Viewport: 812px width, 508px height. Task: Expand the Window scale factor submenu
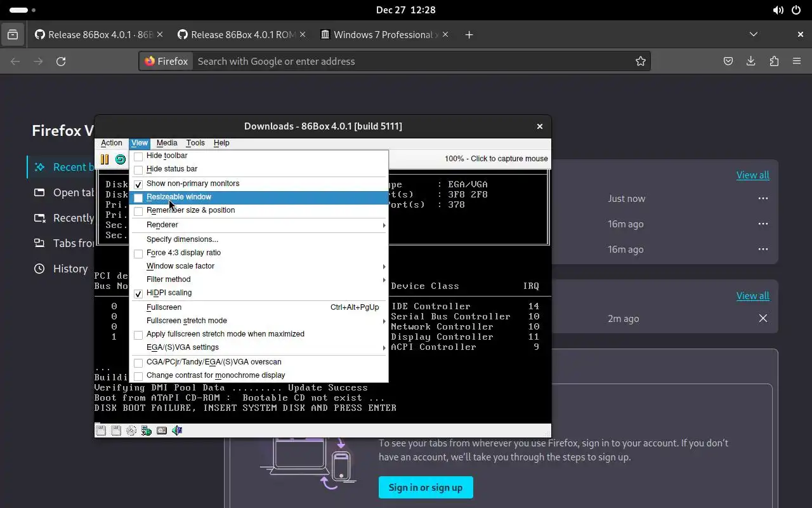[x=259, y=266]
